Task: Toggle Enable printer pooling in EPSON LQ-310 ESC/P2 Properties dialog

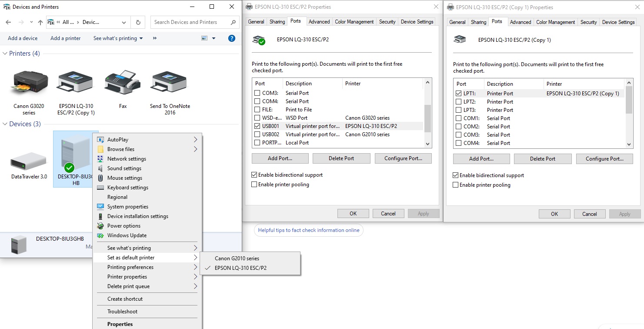Action: 254,185
